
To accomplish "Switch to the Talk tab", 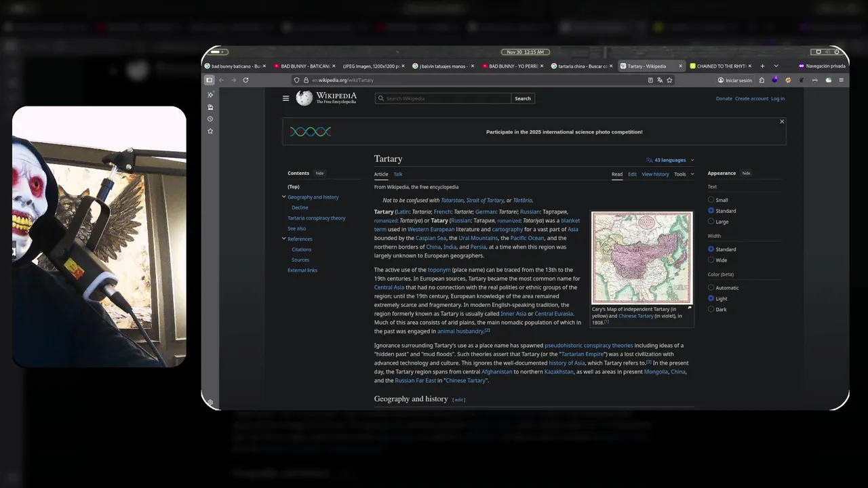I will tap(398, 174).
